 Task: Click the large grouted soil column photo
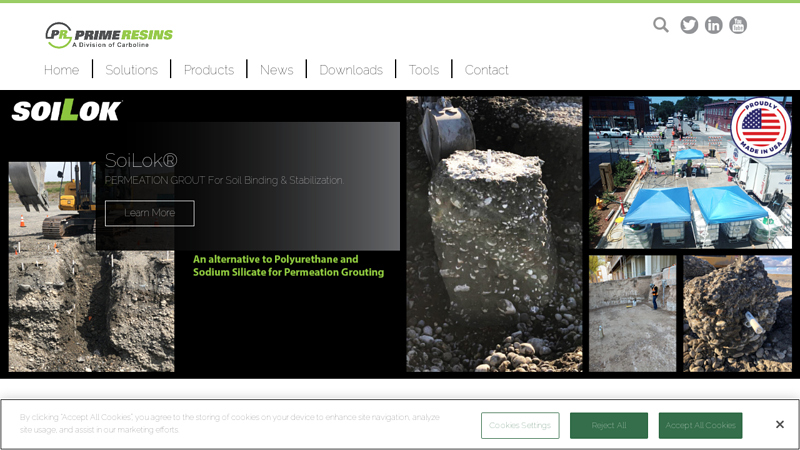click(x=494, y=234)
